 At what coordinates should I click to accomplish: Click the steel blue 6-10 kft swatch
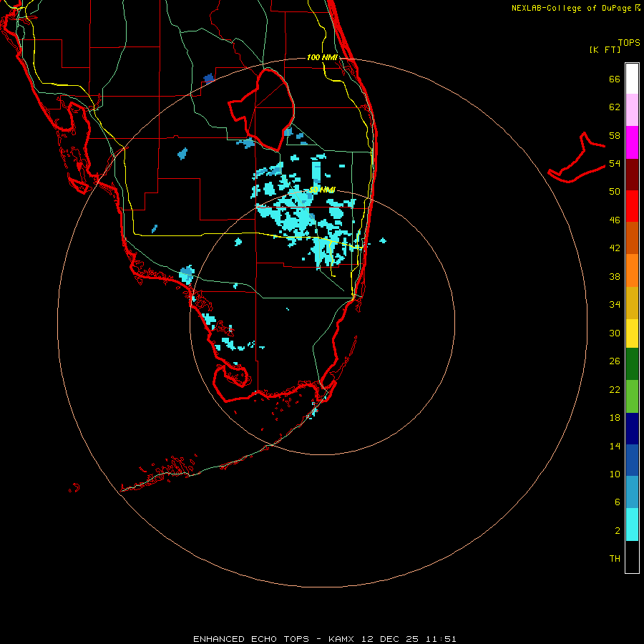point(632,492)
